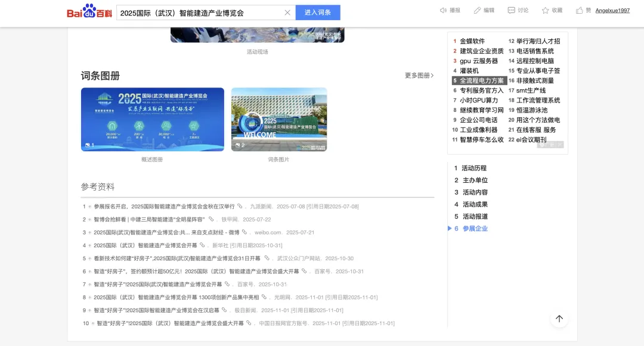Click hot search item 远程控制电脑

click(535, 61)
